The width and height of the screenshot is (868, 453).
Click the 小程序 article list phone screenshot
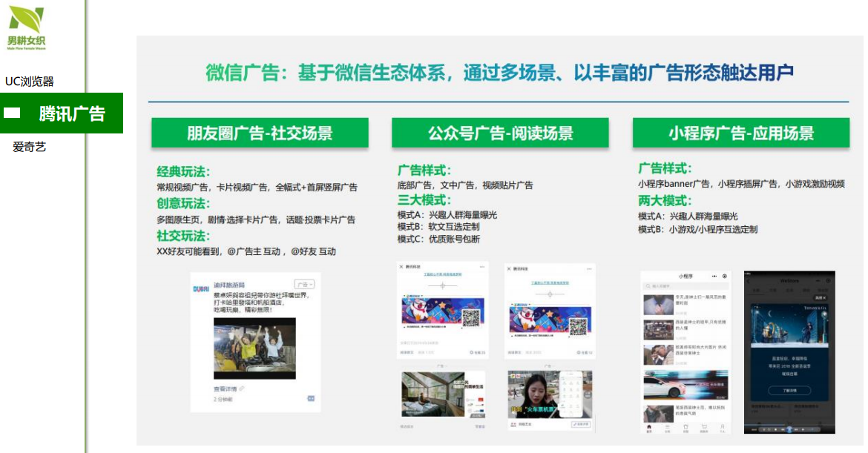point(686,352)
